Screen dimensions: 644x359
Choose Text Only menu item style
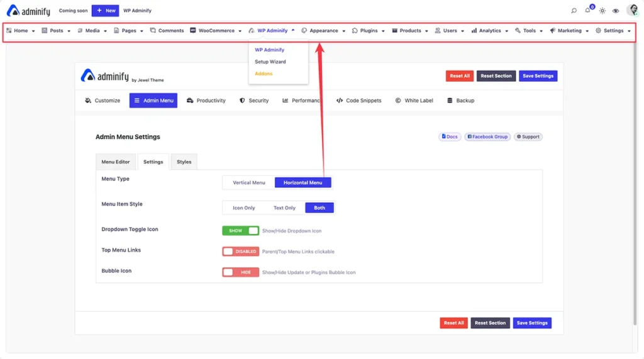pyautogui.click(x=284, y=208)
